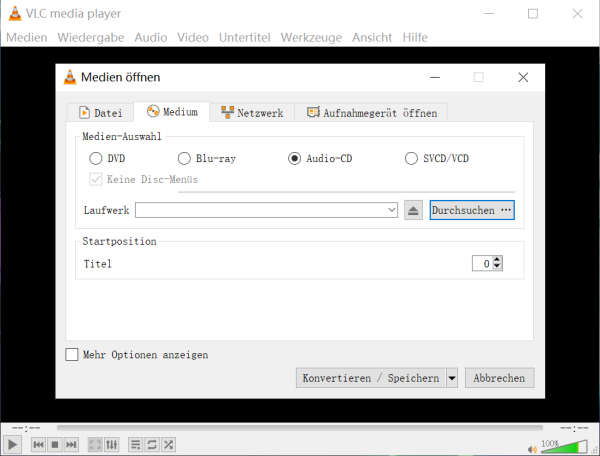600x456 pixels.
Task: Minimize the Medien öffnen dialog
Action: click(435, 77)
